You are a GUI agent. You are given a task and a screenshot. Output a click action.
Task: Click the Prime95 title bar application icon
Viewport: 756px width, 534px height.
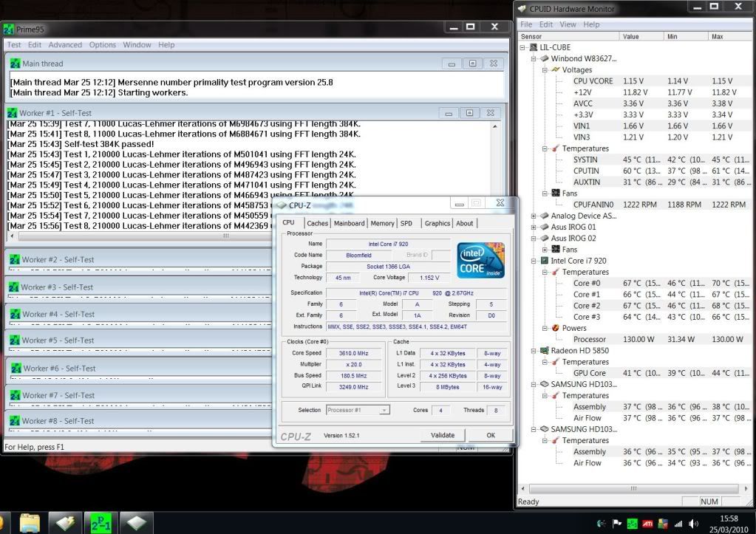[x=9, y=30]
